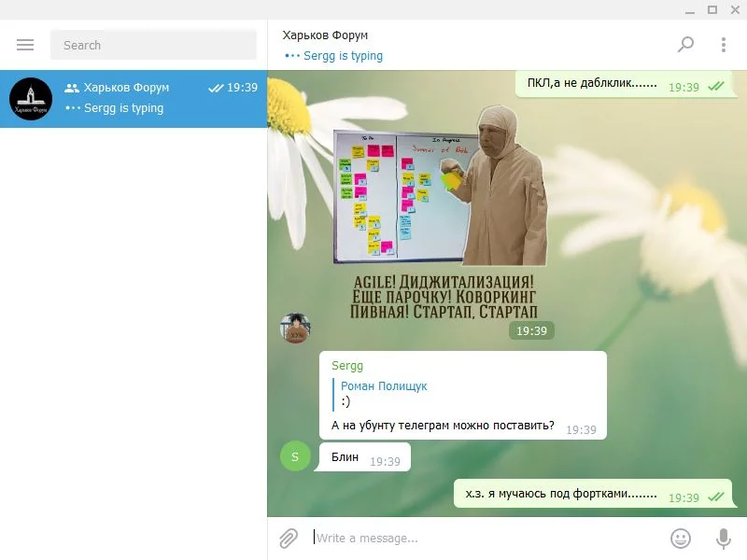Click the search-in-chat magnifier icon
The height and width of the screenshot is (560, 747).
[x=685, y=45]
